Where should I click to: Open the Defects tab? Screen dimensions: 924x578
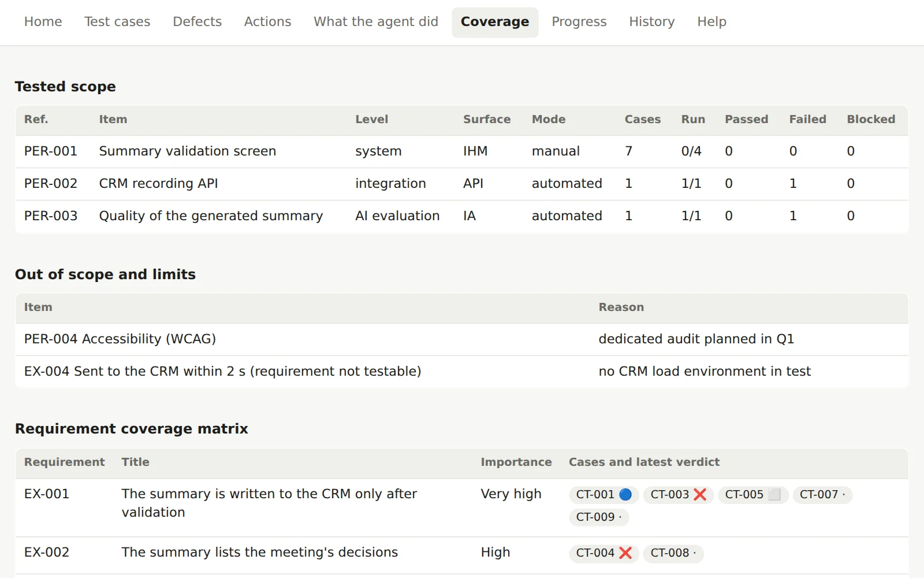click(x=197, y=22)
